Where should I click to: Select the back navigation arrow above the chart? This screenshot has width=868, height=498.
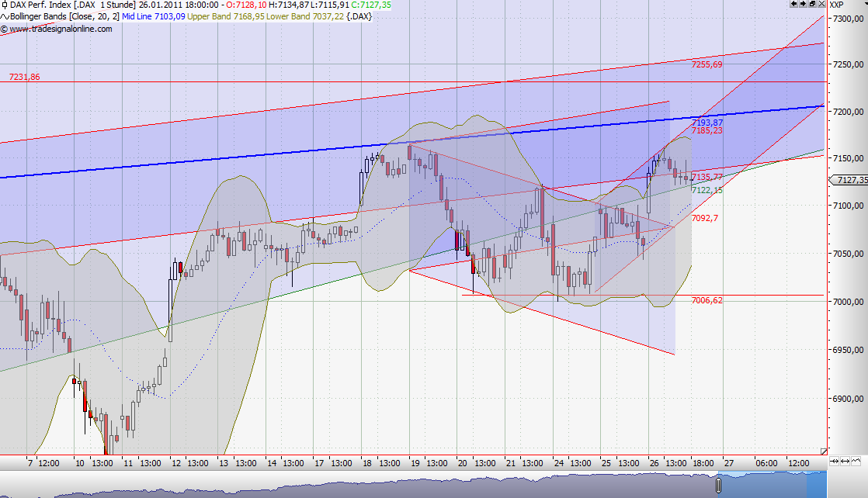[x=793, y=4]
